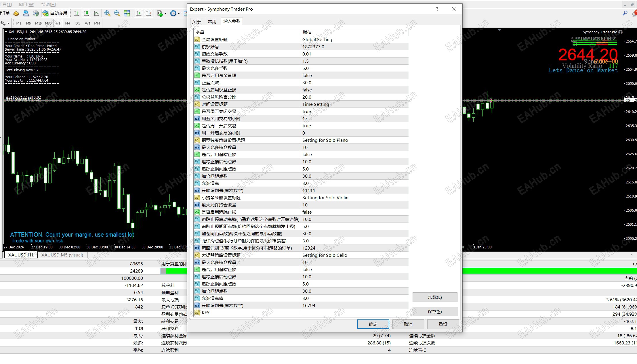Click the icon beside 授权账号 row
The width and height of the screenshot is (637, 364).
click(197, 47)
